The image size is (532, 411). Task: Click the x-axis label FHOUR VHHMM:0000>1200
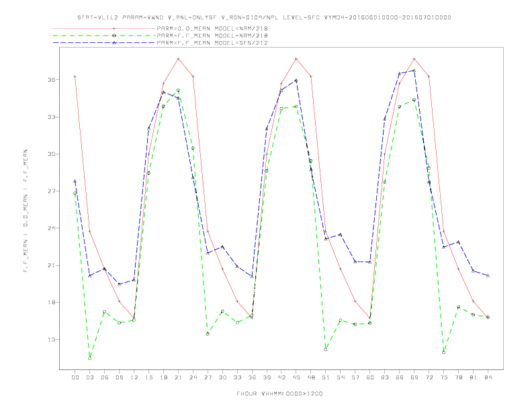(279, 394)
